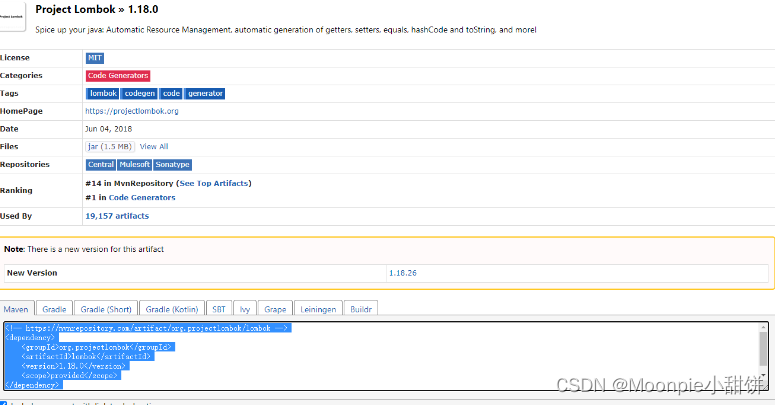Open the Code Generators category badge

(118, 76)
